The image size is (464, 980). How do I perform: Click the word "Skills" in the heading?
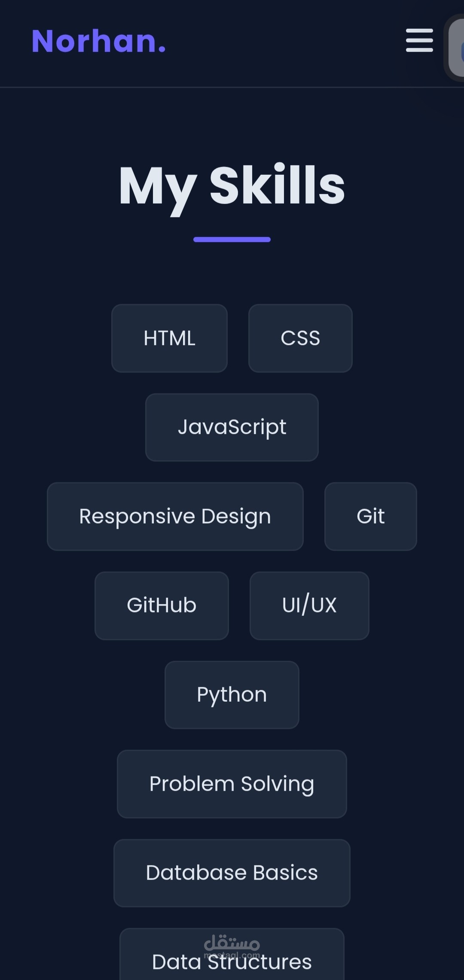[277, 186]
